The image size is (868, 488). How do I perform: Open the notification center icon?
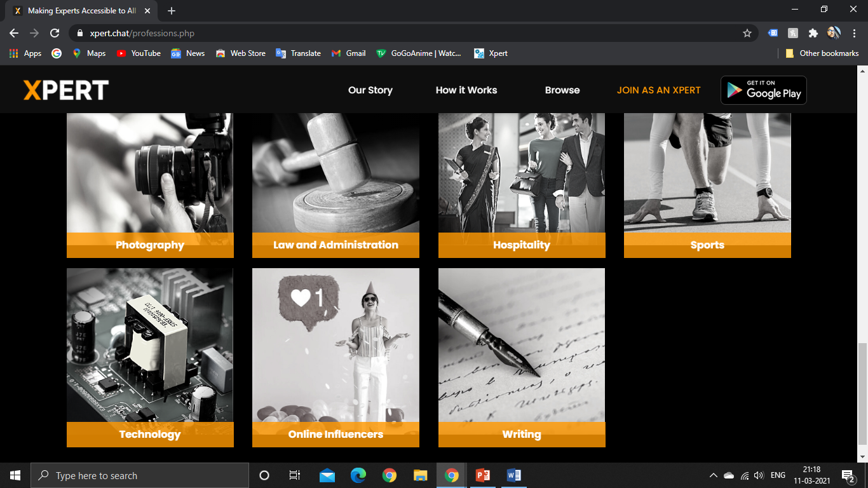848,475
